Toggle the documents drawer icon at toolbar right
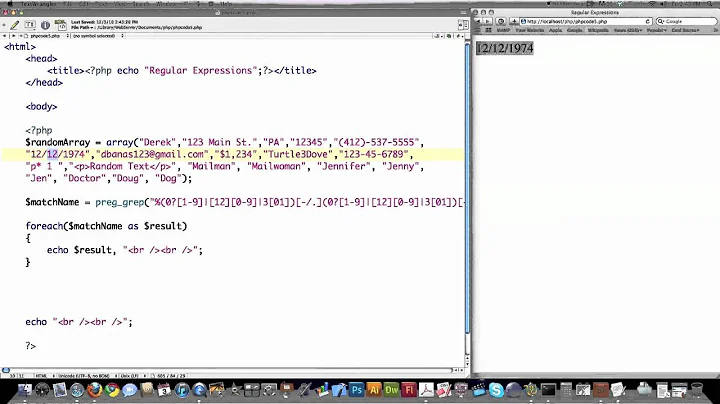The height and width of the screenshot is (404, 720). click(x=463, y=25)
